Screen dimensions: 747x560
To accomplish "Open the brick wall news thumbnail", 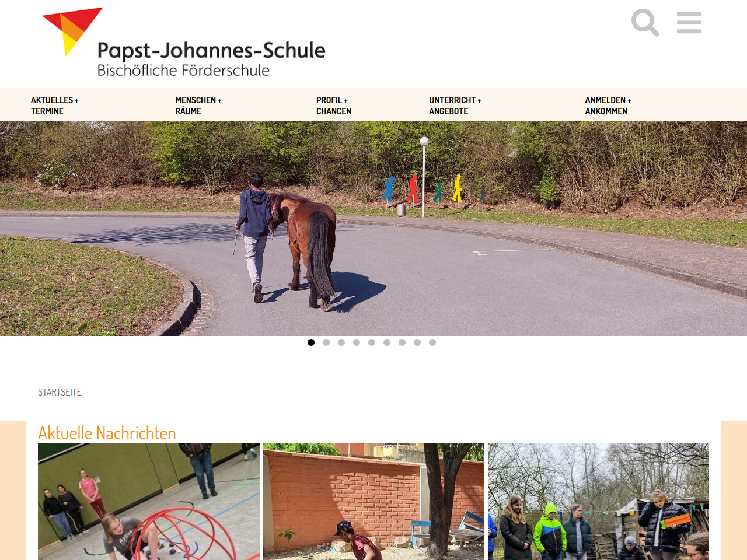I will 373,502.
